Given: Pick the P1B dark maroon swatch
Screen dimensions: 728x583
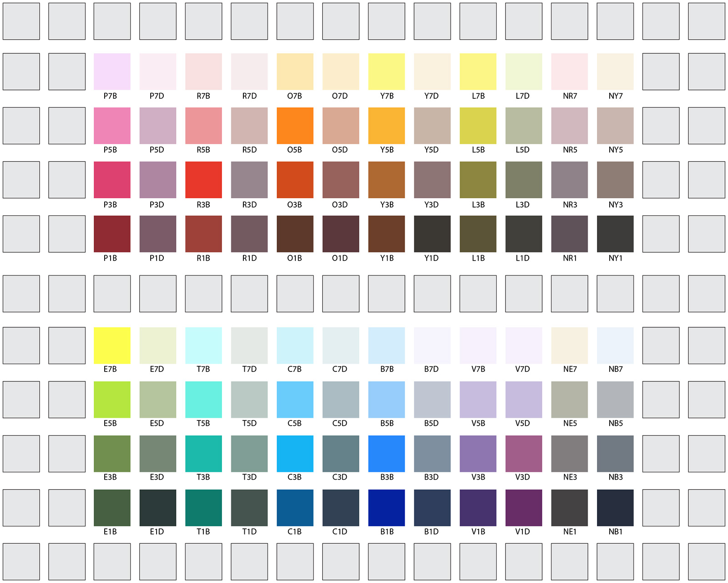Looking at the screenshot, I should (112, 234).
